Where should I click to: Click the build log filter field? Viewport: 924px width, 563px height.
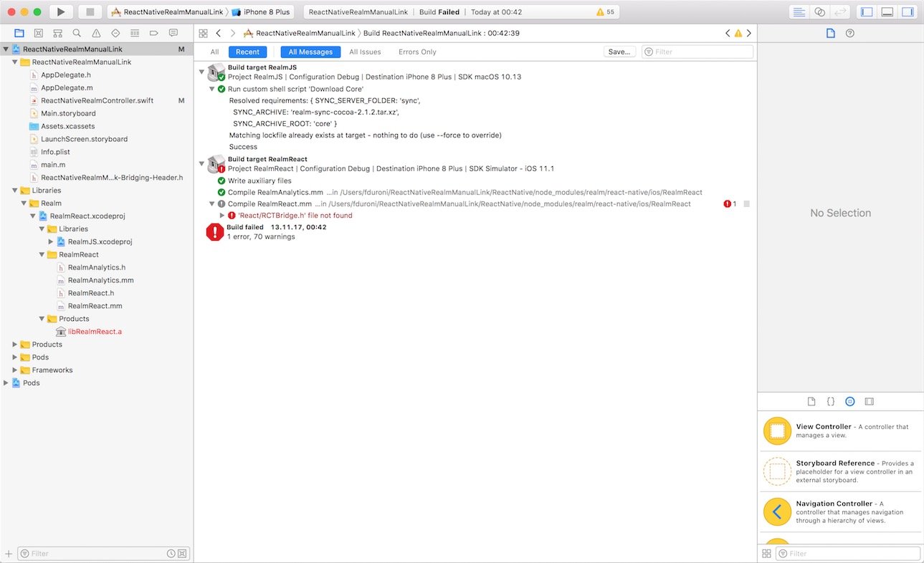tap(697, 52)
